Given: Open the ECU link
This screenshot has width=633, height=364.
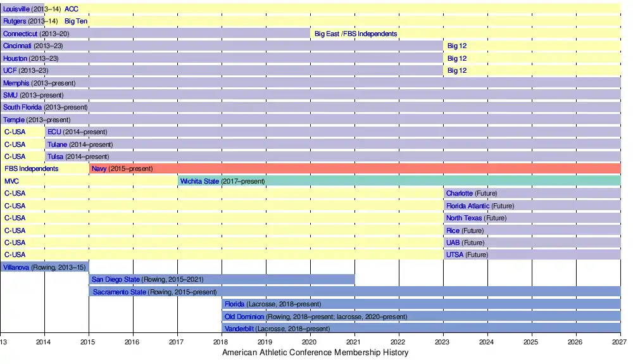Looking at the screenshot, I should tap(54, 132).
